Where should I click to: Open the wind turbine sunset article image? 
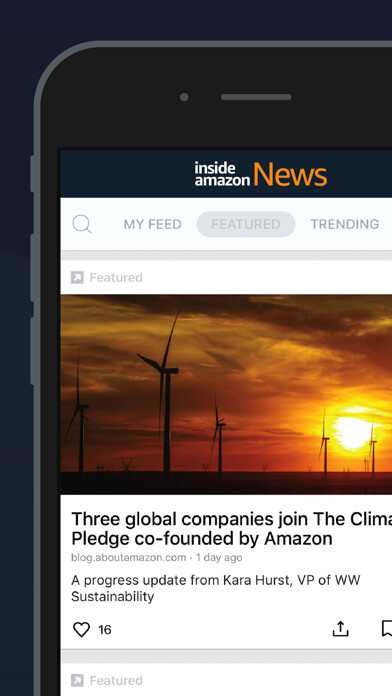coord(226,394)
